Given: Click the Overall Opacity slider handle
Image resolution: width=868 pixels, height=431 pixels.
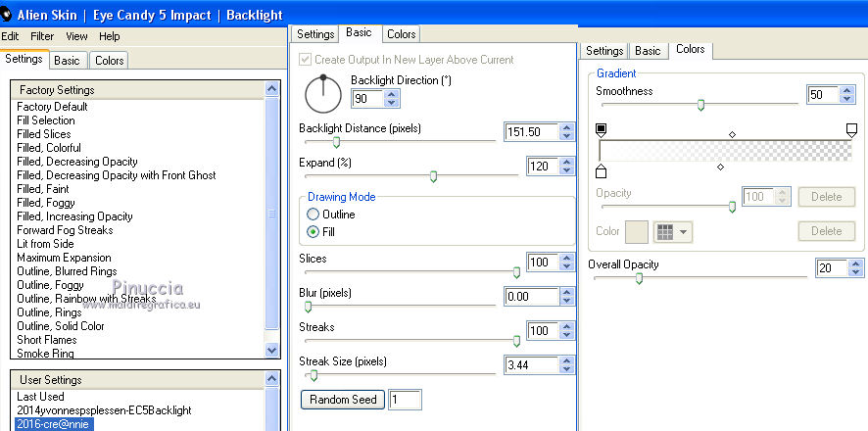Looking at the screenshot, I should 639,278.
